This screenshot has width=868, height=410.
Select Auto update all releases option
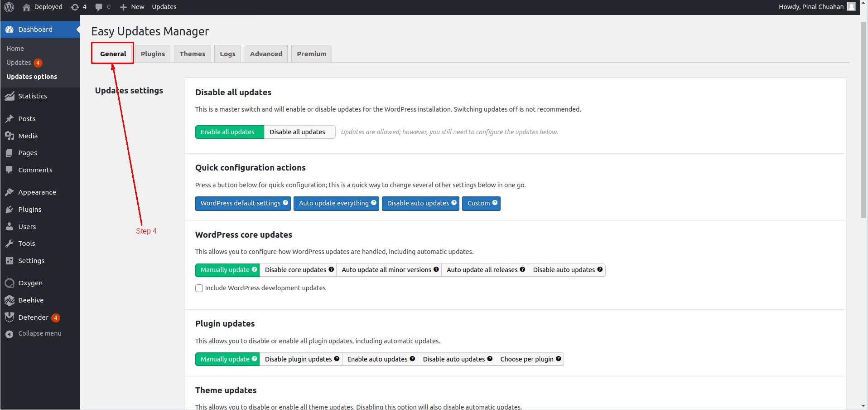coord(485,270)
